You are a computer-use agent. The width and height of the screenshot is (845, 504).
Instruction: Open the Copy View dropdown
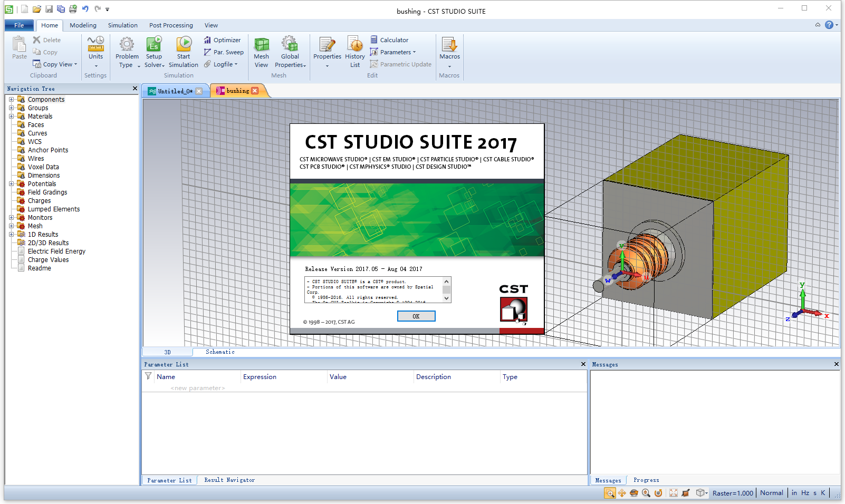click(x=55, y=64)
